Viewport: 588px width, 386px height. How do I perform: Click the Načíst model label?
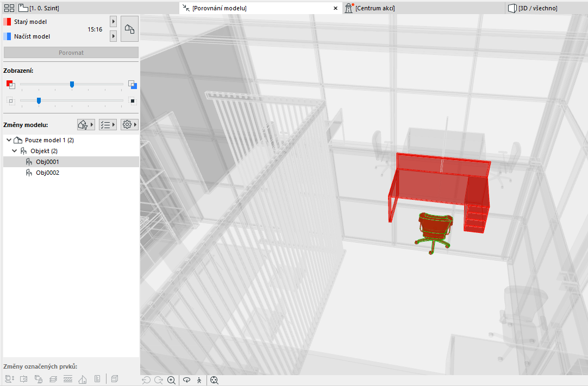click(x=32, y=36)
